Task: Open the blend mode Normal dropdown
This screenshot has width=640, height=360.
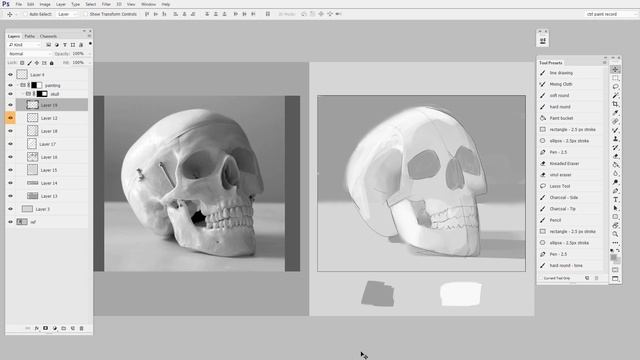Action: click(x=29, y=54)
